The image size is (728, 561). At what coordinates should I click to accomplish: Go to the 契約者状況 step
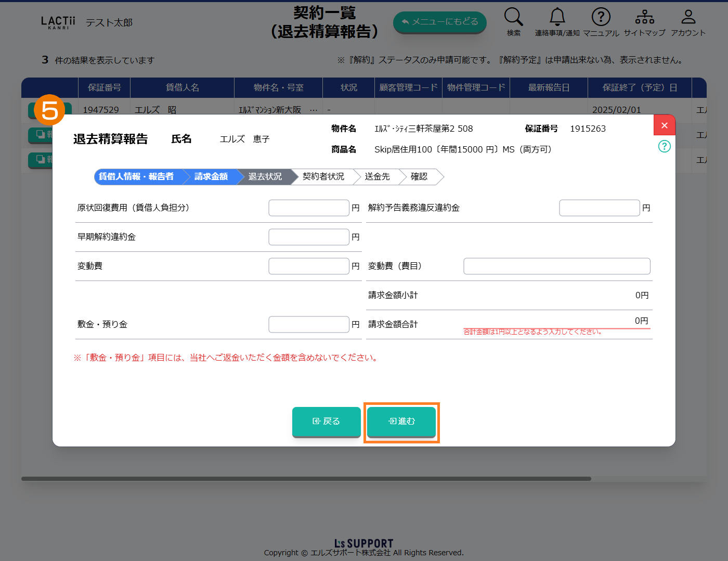pyautogui.click(x=323, y=177)
